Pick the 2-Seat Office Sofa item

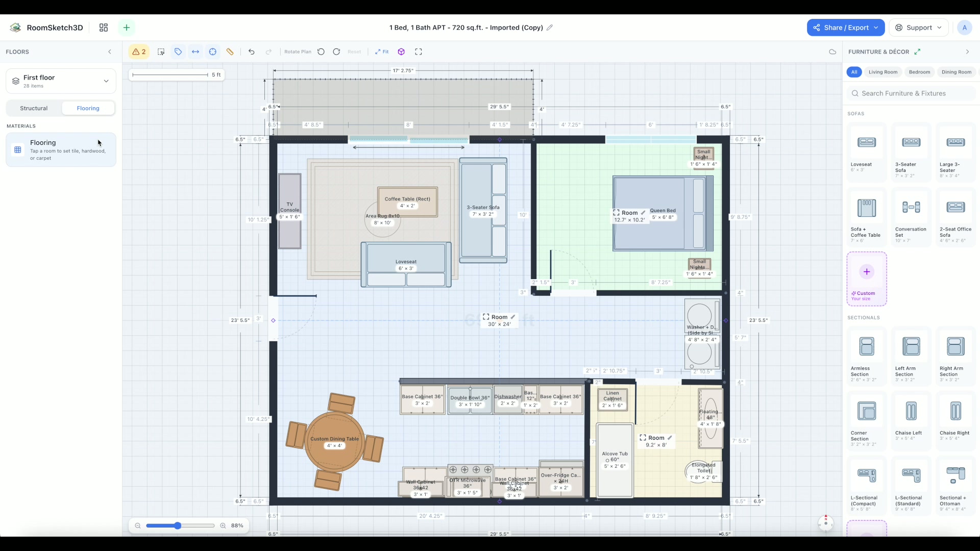955,217
